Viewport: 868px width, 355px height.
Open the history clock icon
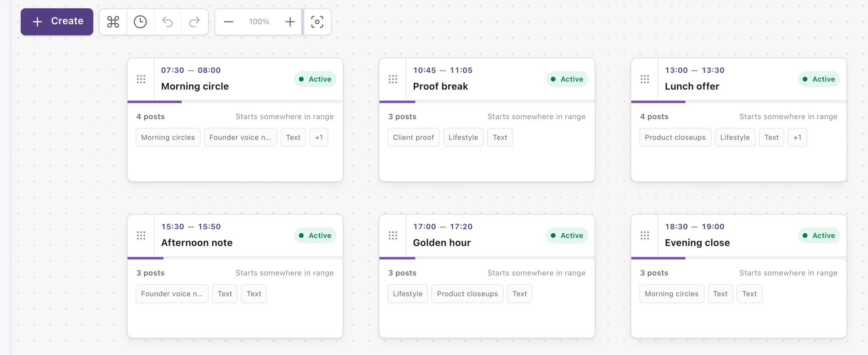coord(140,22)
